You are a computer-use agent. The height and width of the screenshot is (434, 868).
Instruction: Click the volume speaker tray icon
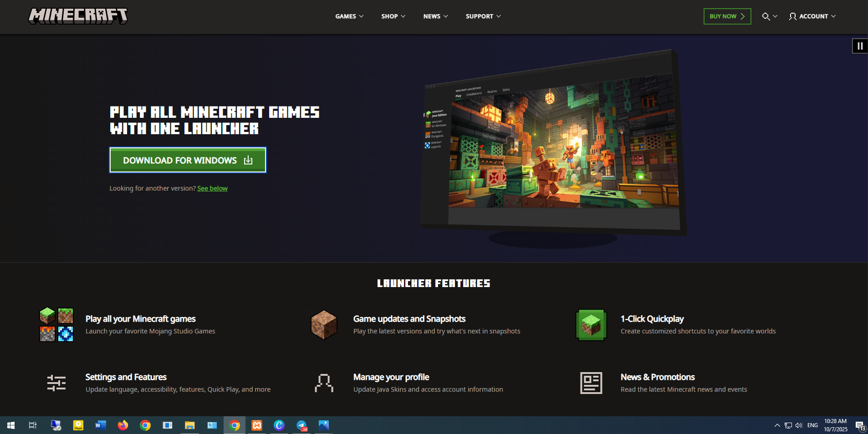(x=799, y=425)
